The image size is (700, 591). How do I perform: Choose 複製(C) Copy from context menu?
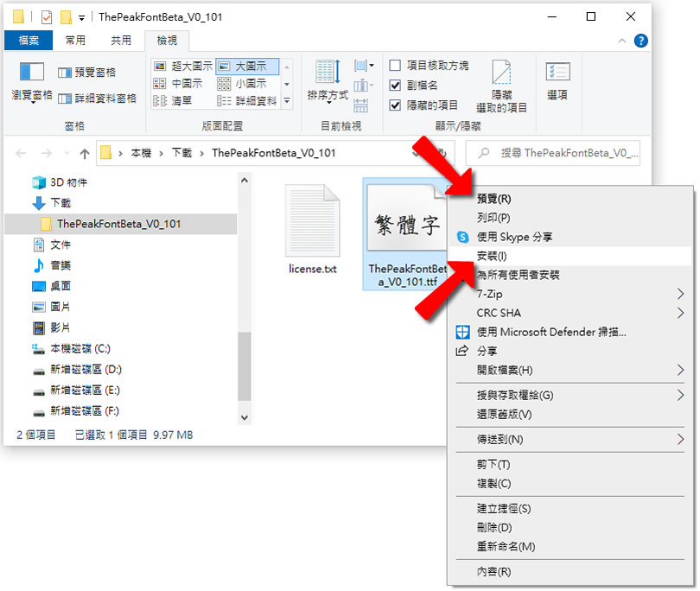(570, 484)
